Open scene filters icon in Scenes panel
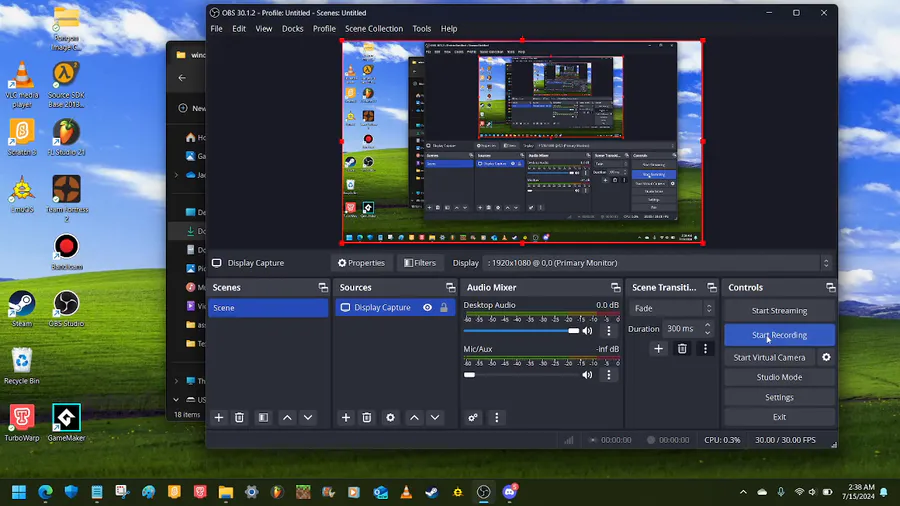The image size is (900, 506). pyautogui.click(x=263, y=418)
